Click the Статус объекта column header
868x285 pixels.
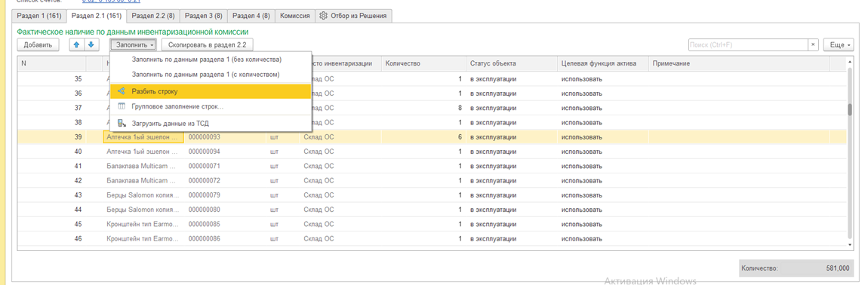coord(512,63)
